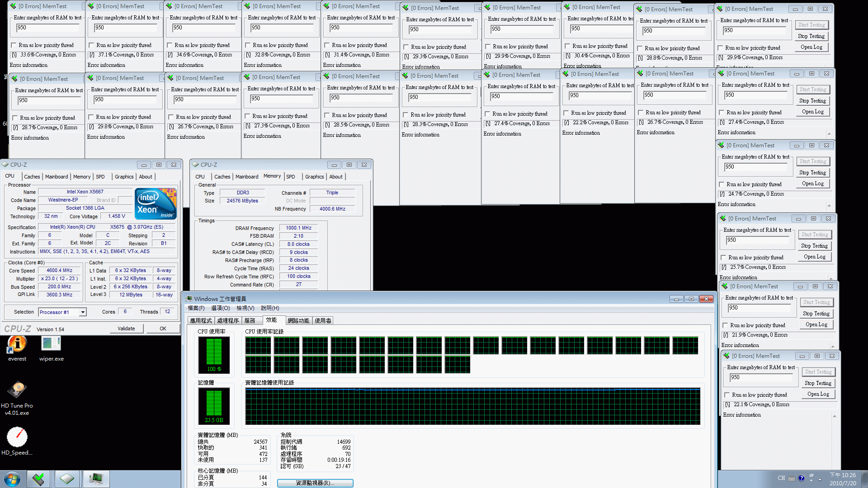Click the Core Voltage value 1.458 V
The image size is (868, 488).
(117, 216)
